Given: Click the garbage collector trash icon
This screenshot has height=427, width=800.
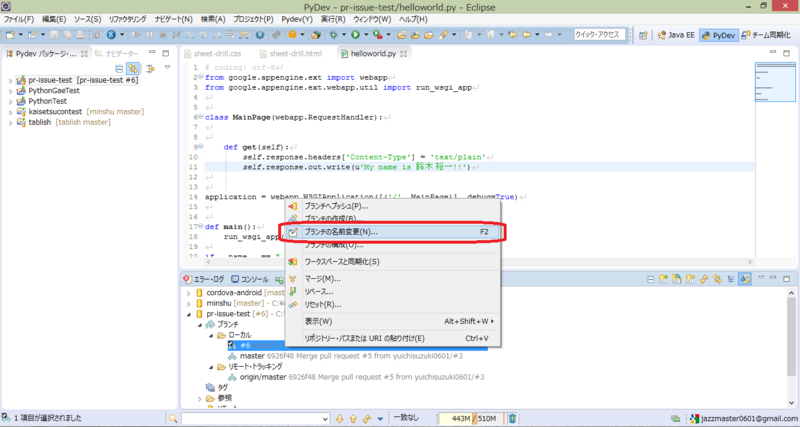Looking at the screenshot, I should click(x=513, y=418).
